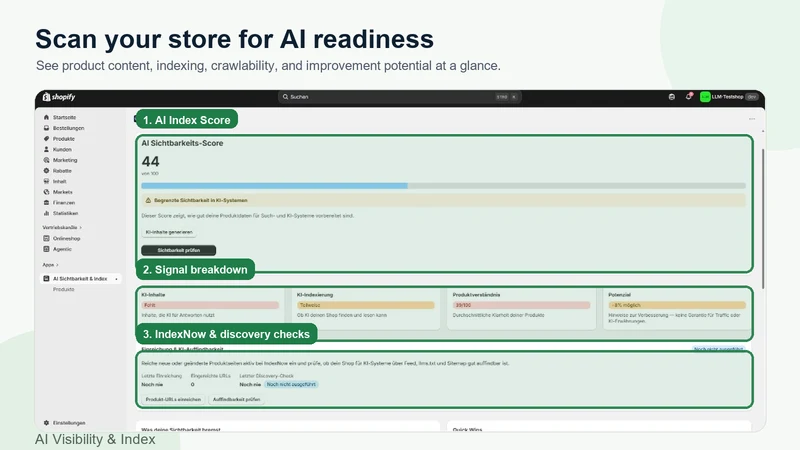800x450 pixels.
Task: Click the Begrenzte Sichtbarkeit in KI-Systemen banner text
Action: pyautogui.click(x=201, y=201)
